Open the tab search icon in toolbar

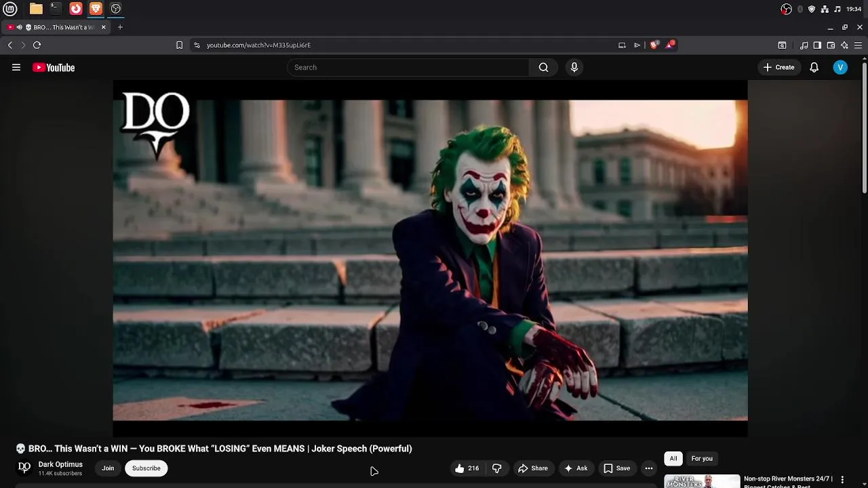[x=782, y=45]
